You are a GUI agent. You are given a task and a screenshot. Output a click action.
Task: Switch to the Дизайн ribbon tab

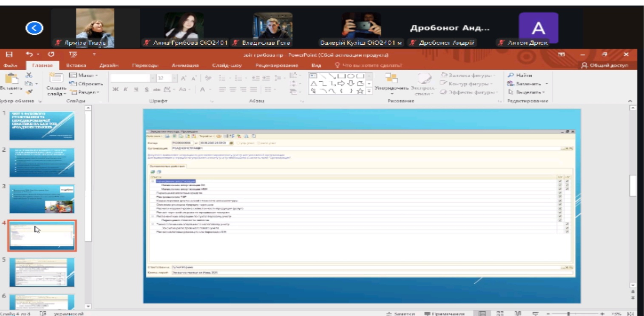click(x=108, y=65)
